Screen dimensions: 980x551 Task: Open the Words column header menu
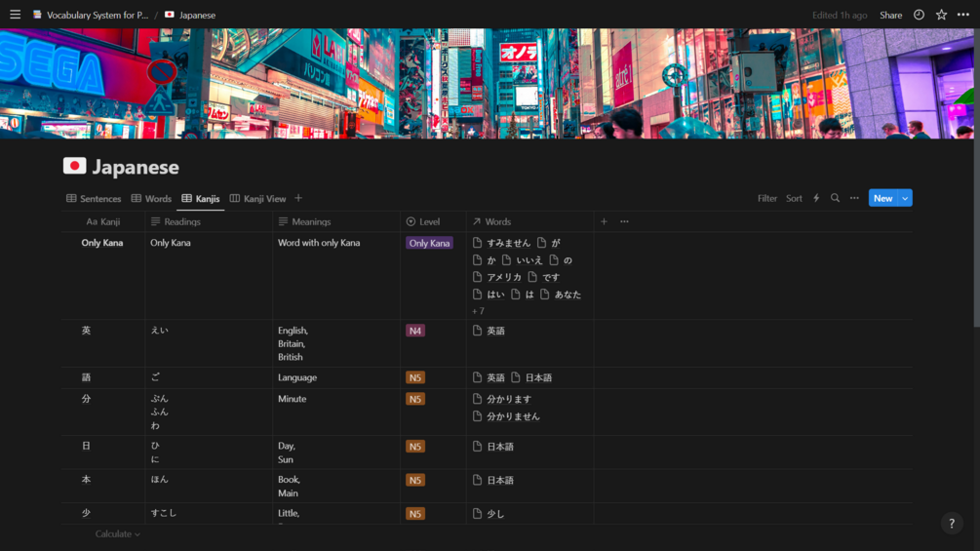[x=530, y=221]
